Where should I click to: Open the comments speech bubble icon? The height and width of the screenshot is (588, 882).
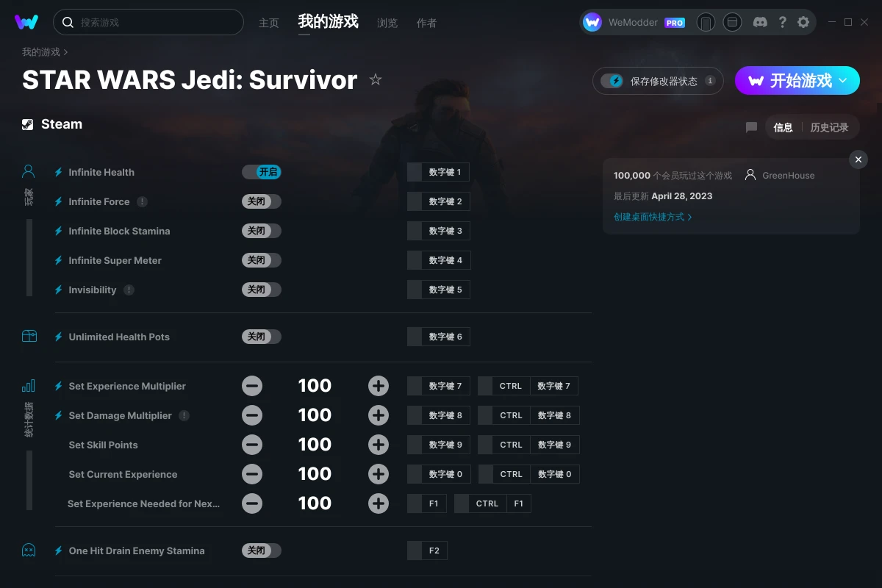(x=751, y=127)
